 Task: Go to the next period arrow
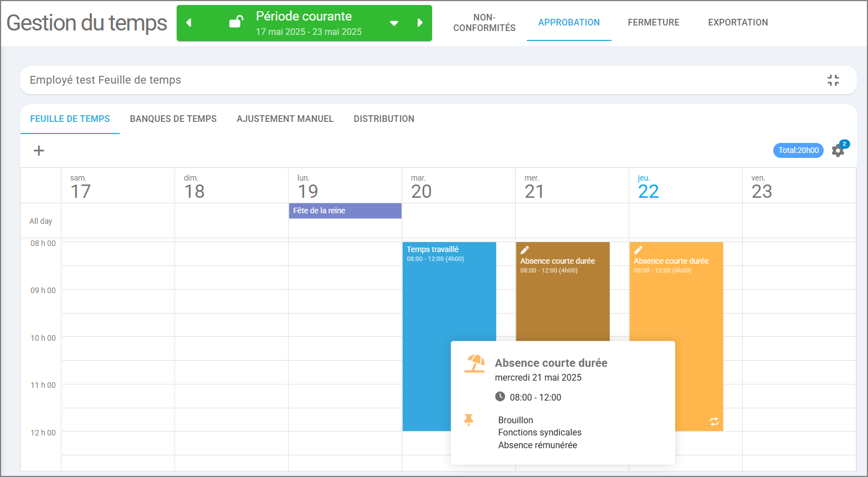(x=420, y=23)
